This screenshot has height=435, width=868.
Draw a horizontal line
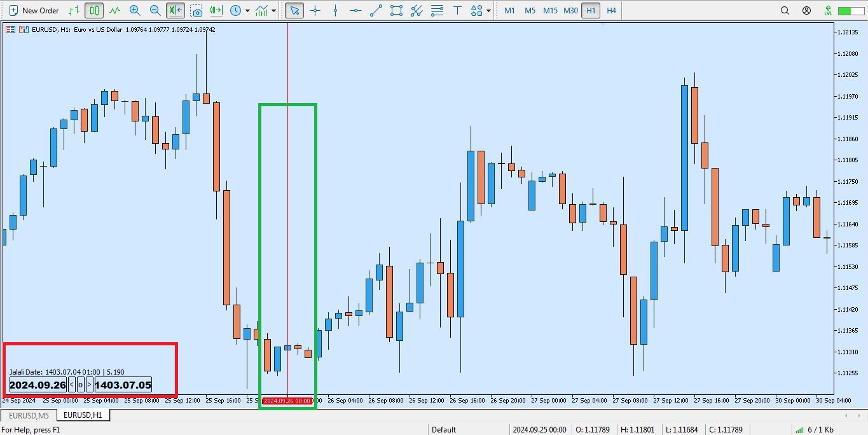355,10
